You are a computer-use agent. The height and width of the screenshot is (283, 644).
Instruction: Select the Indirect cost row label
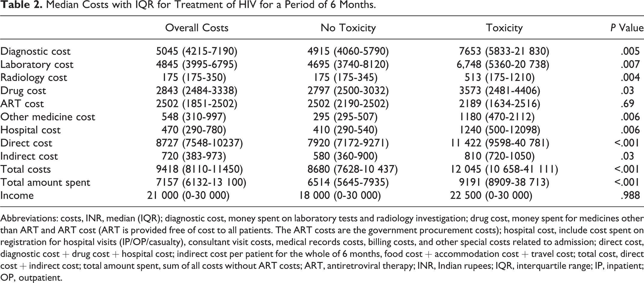(x=29, y=156)
